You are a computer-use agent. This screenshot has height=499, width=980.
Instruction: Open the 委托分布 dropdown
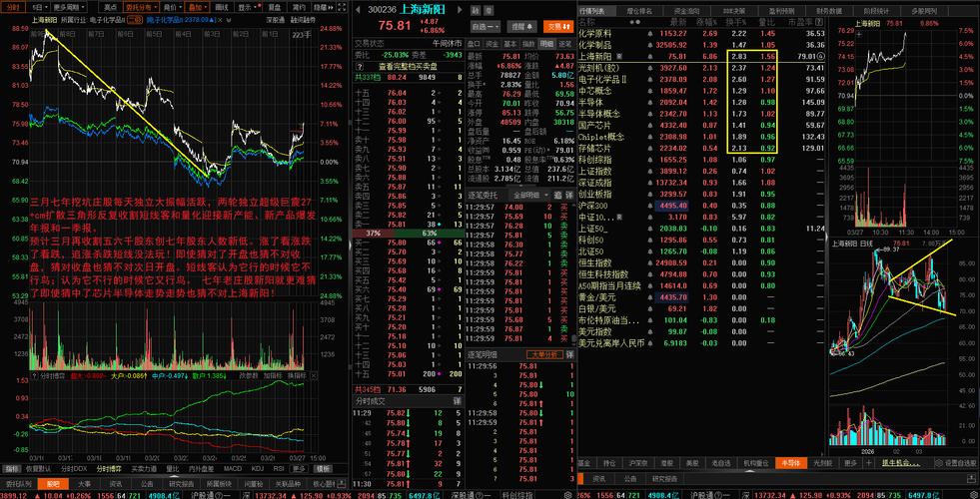pyautogui.click(x=140, y=8)
